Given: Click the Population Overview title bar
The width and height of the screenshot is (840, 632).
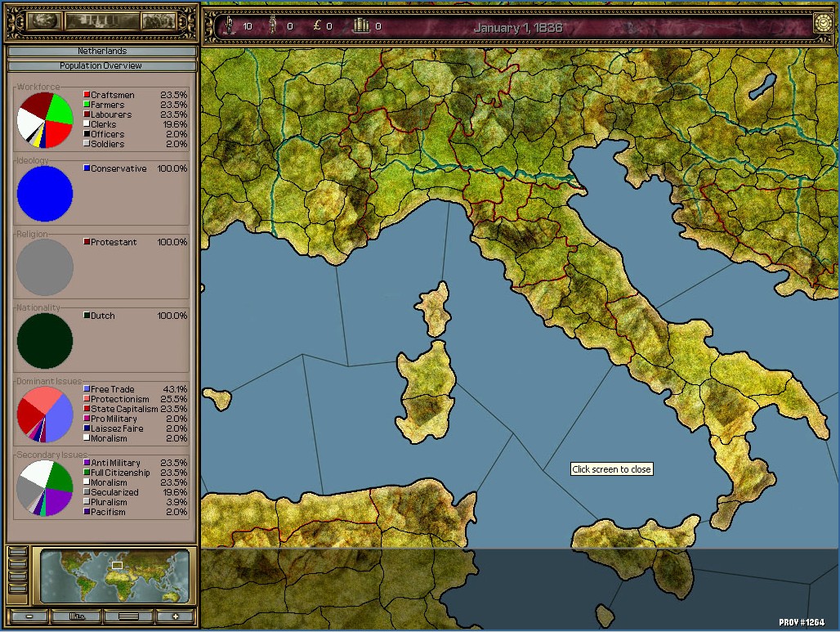Looking at the screenshot, I should click(x=102, y=65).
